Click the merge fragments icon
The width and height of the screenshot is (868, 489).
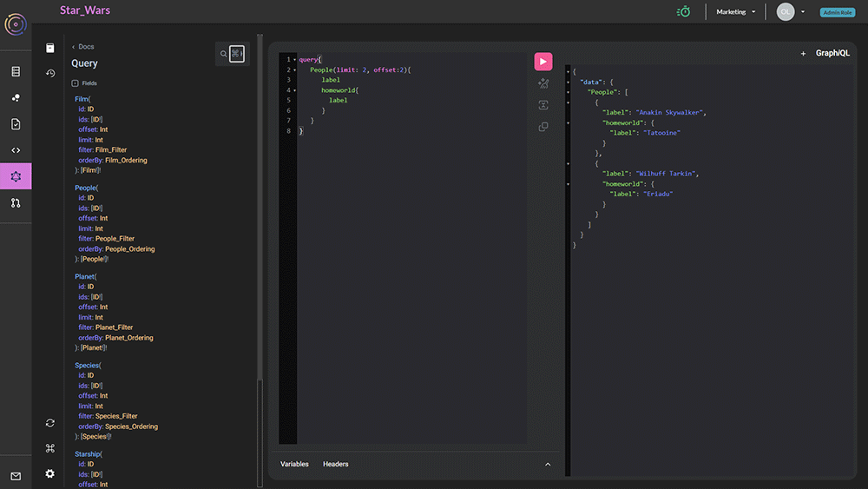543,105
